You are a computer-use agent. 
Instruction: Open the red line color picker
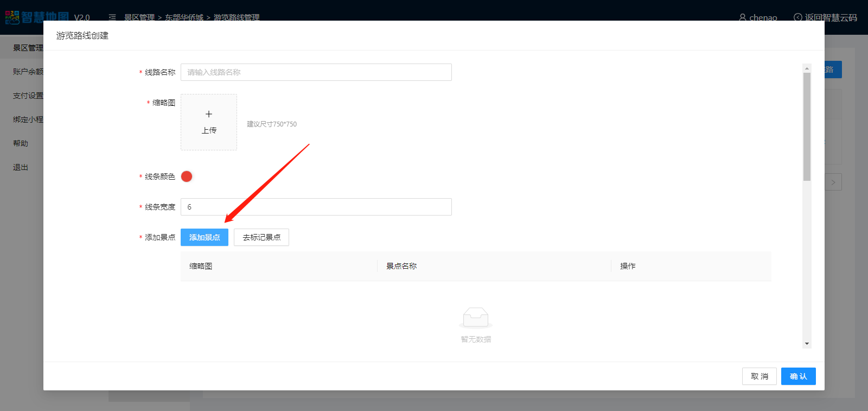[187, 176]
